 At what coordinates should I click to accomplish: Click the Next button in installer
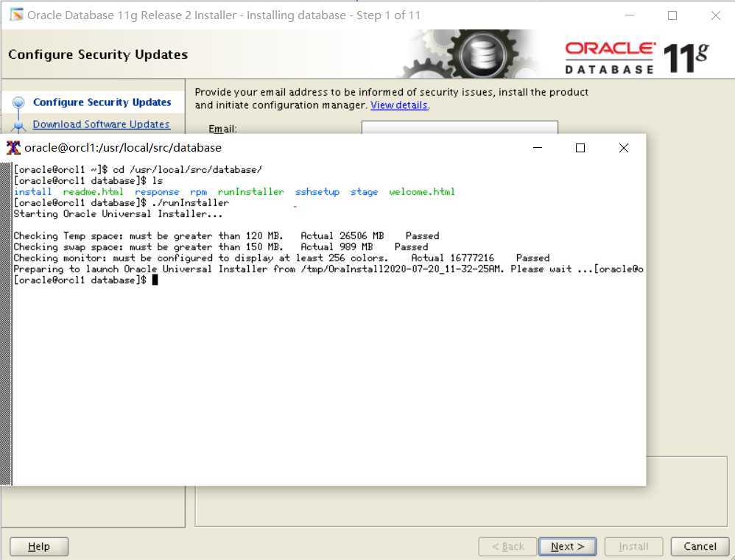click(567, 547)
